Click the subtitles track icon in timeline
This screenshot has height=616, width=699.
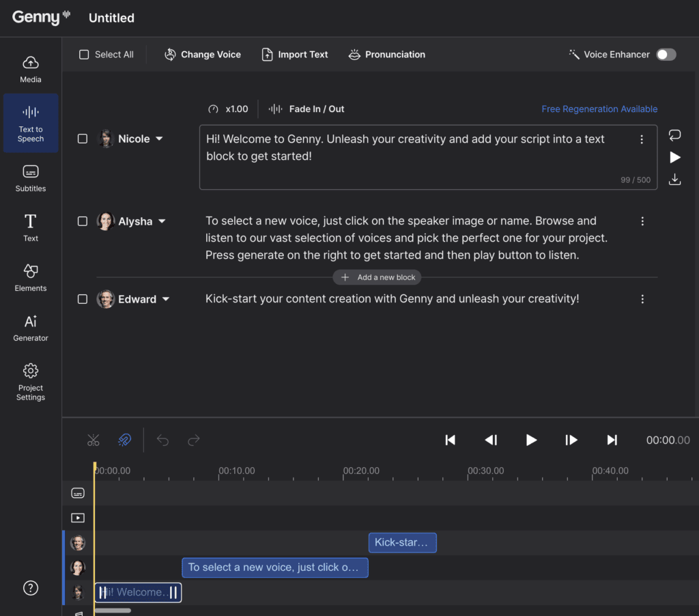click(x=78, y=493)
